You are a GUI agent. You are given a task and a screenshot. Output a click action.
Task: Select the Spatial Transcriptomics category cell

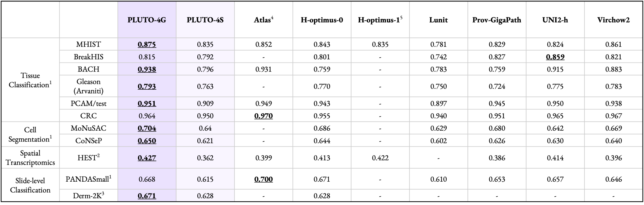point(30,158)
